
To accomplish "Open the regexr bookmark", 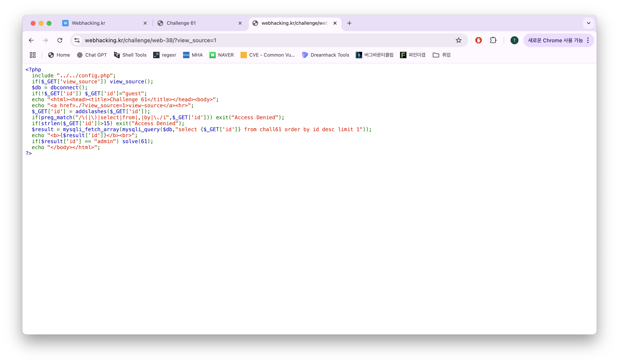I will (165, 55).
